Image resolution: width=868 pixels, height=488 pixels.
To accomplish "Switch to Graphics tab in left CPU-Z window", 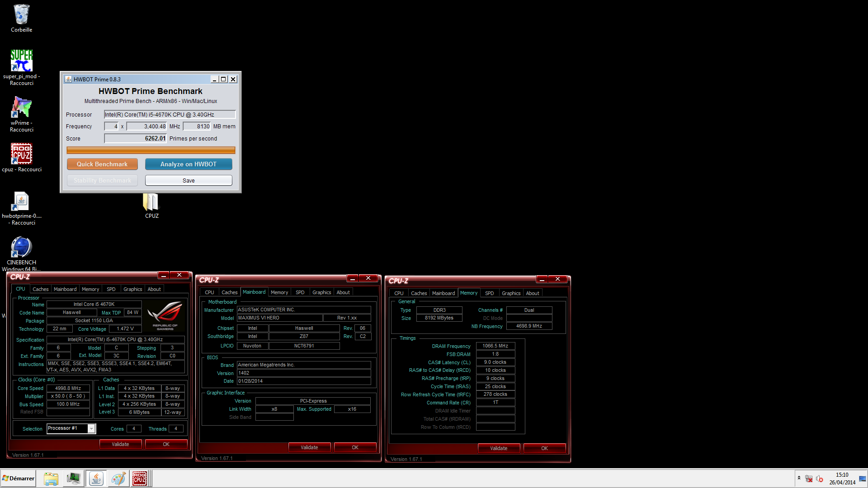I will pyautogui.click(x=133, y=289).
